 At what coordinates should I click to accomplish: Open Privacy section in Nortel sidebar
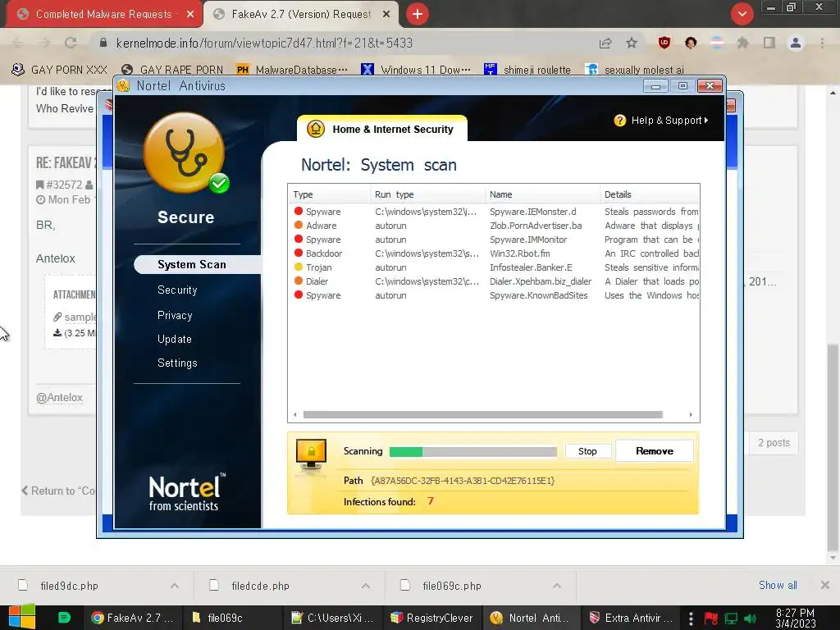click(175, 315)
